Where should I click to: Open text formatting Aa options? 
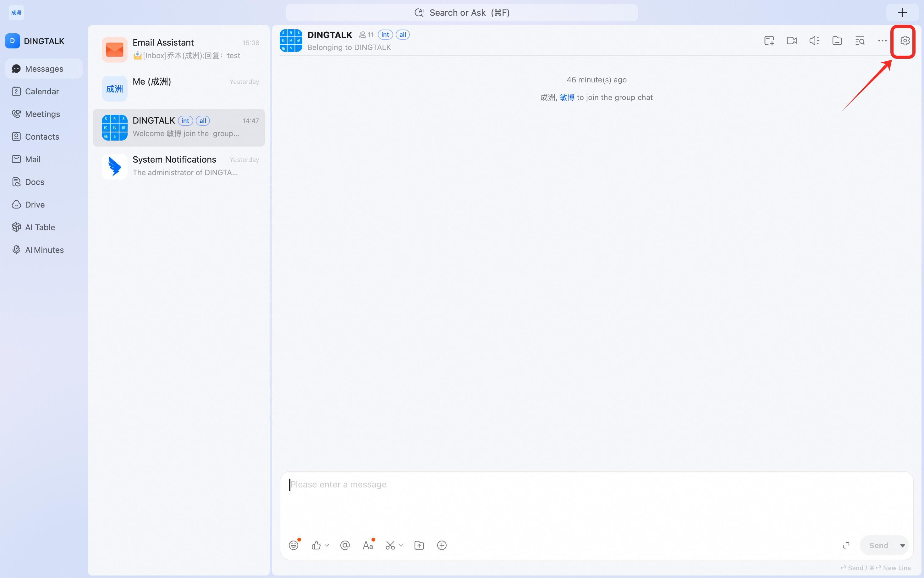[x=367, y=545]
